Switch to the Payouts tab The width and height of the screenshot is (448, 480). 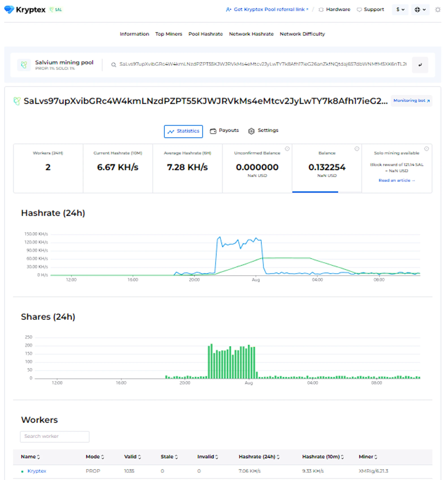(224, 131)
